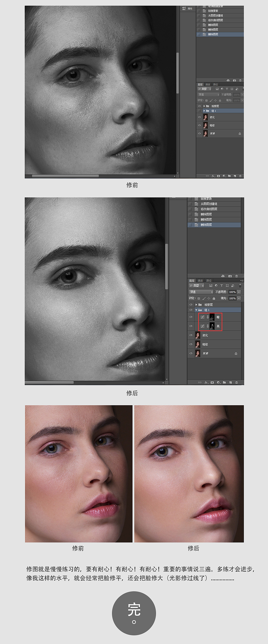
Task: Click camera snapshot icon in 修后 history panel
Action: click(x=230, y=276)
